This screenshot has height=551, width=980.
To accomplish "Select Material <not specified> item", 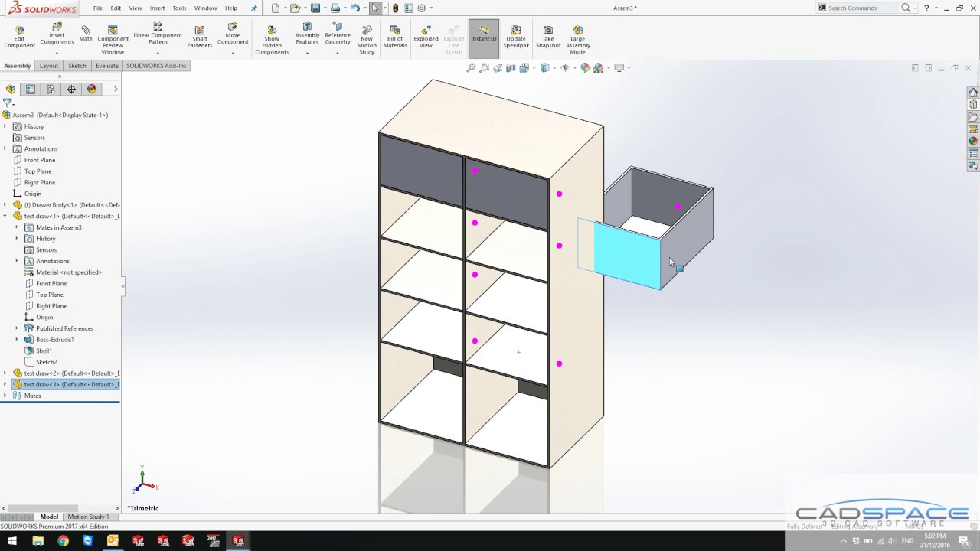I will tap(63, 272).
